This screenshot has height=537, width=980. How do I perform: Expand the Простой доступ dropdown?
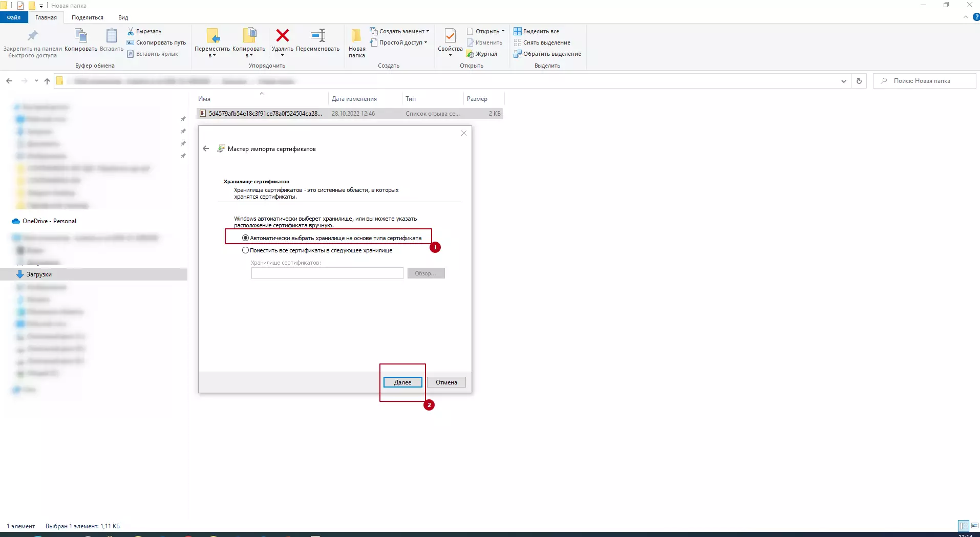tap(425, 42)
